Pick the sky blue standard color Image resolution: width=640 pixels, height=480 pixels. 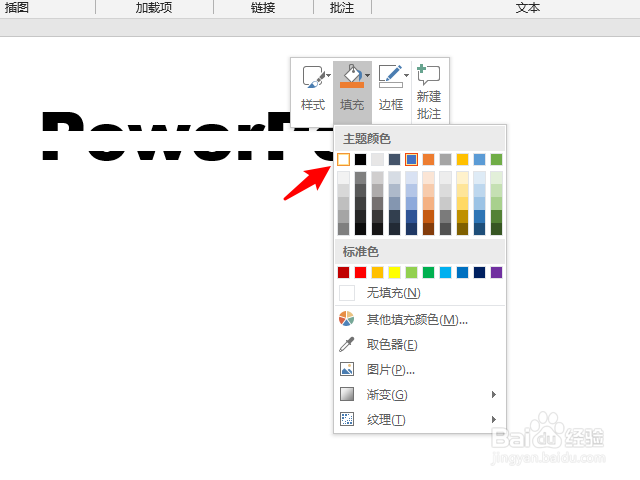click(x=445, y=272)
